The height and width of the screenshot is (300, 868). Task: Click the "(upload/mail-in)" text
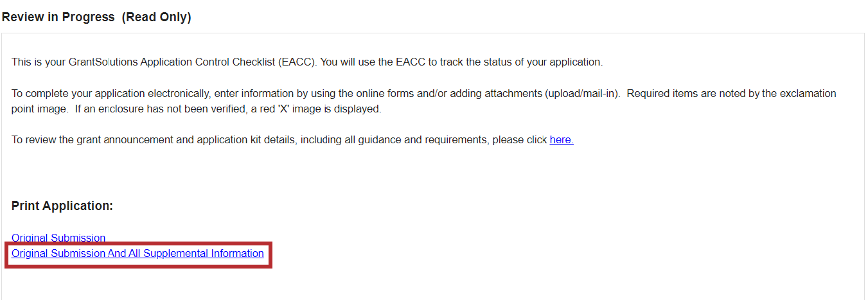coord(582,93)
